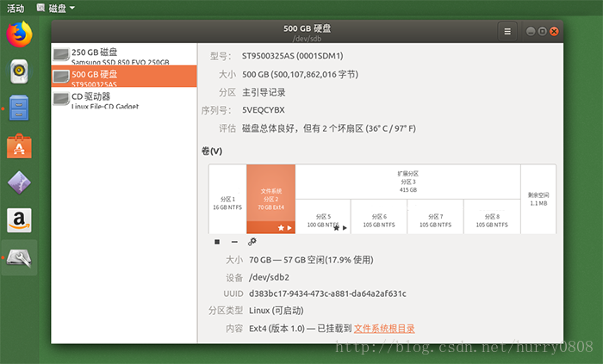
Task: Launch the purple diamond dock app
Action: tap(19, 182)
